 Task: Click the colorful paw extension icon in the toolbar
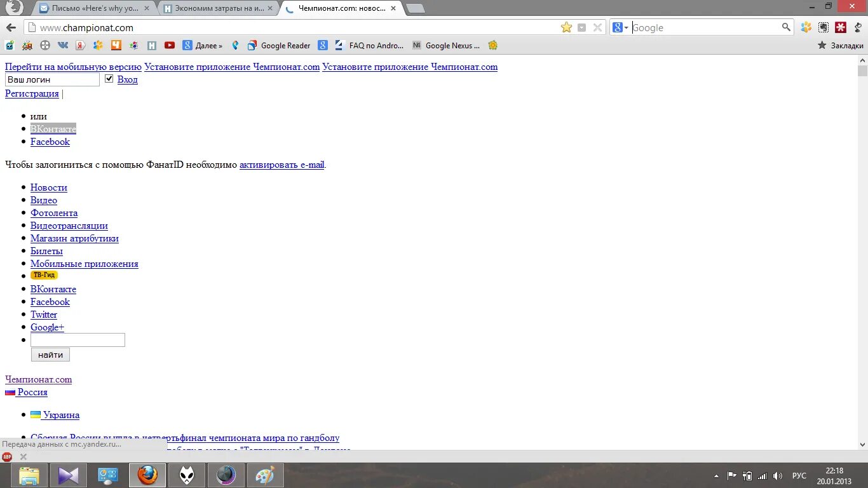tap(806, 27)
